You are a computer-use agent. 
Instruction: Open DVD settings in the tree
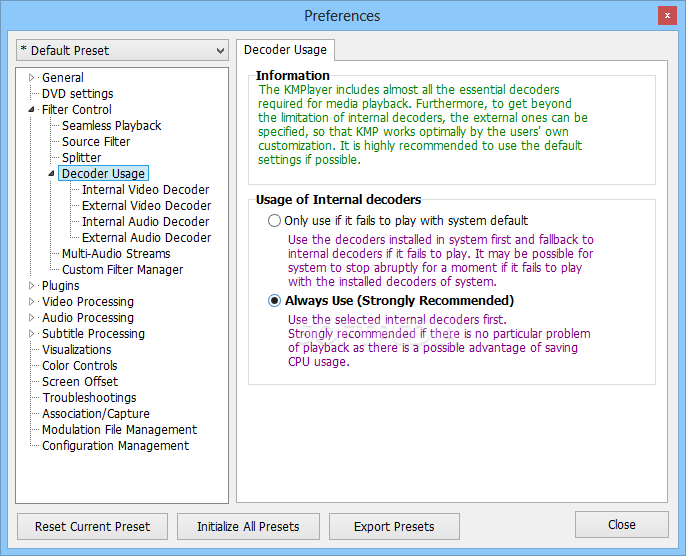click(77, 94)
